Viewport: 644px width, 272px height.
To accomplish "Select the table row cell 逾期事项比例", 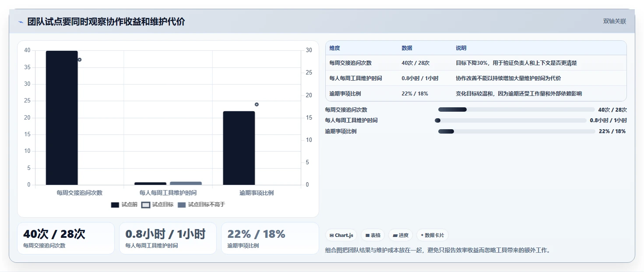I will (x=345, y=94).
